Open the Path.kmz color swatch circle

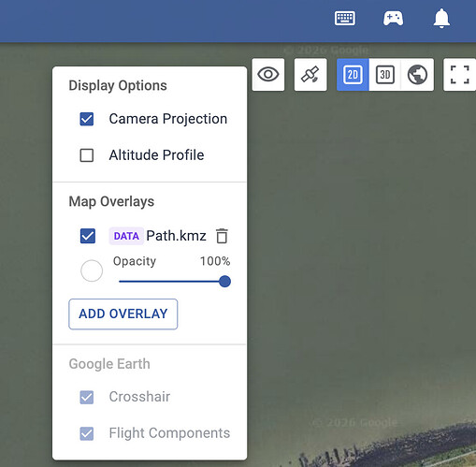pyautogui.click(x=92, y=270)
